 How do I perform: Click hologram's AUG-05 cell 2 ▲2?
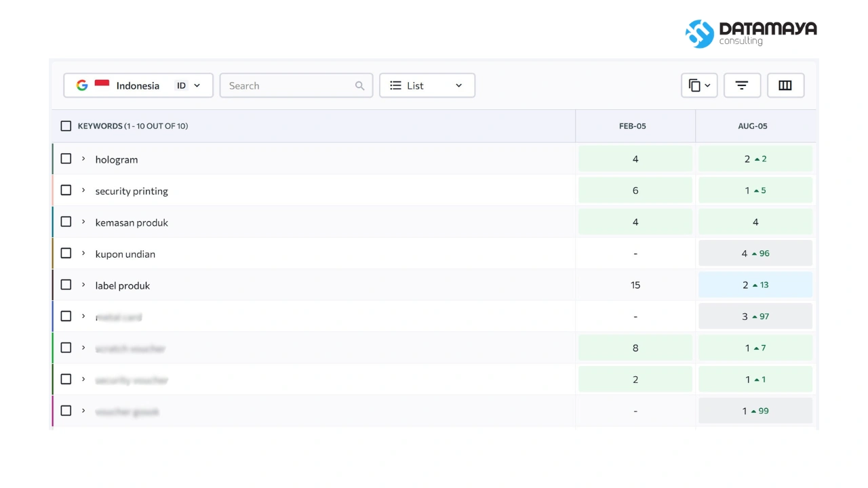pos(755,159)
